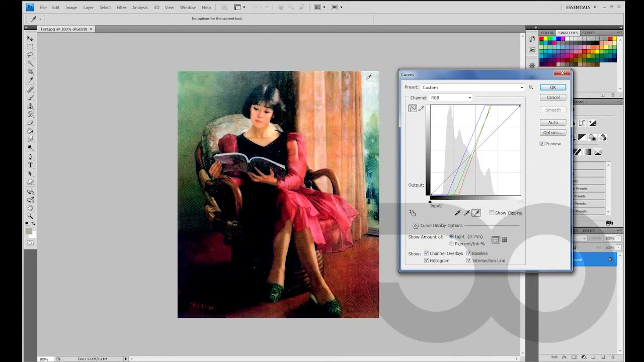Select the Move tool
The width and height of the screenshot is (644, 362).
point(30,38)
